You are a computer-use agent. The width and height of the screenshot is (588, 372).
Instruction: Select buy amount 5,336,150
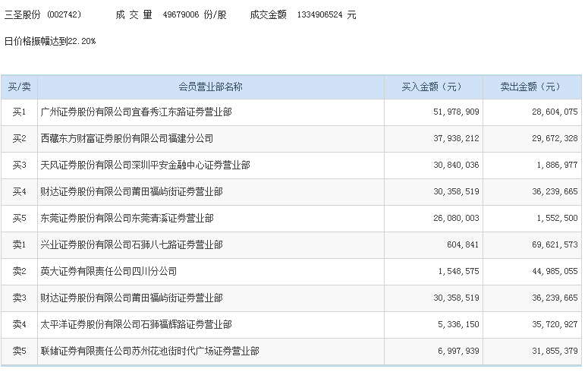(x=458, y=325)
